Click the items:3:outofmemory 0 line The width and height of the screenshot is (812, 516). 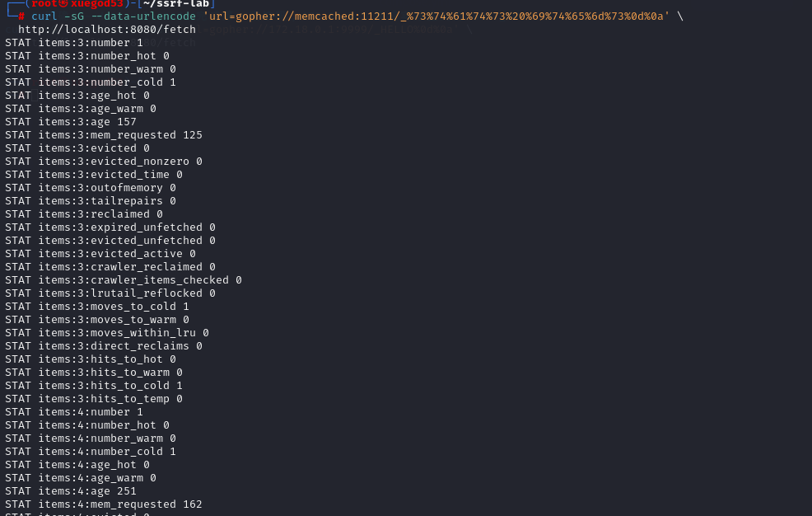(x=91, y=188)
